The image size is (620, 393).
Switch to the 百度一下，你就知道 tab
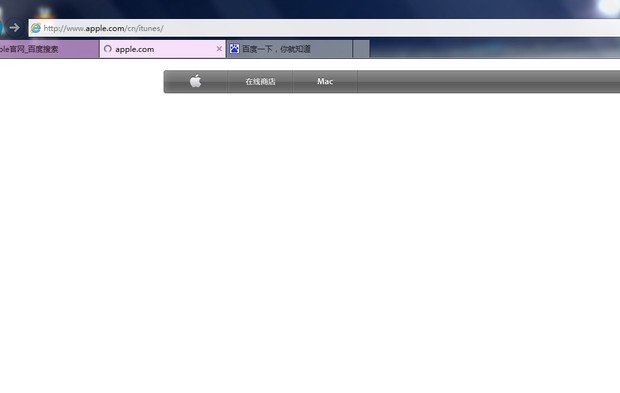point(289,49)
